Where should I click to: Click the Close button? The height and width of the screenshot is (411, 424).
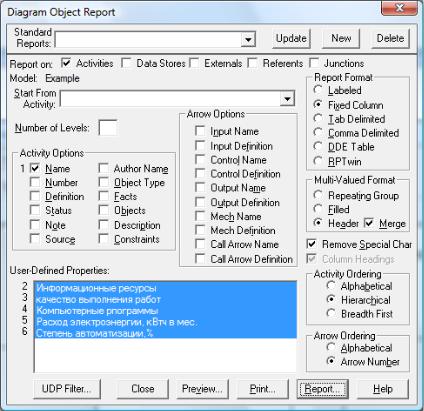point(142,389)
